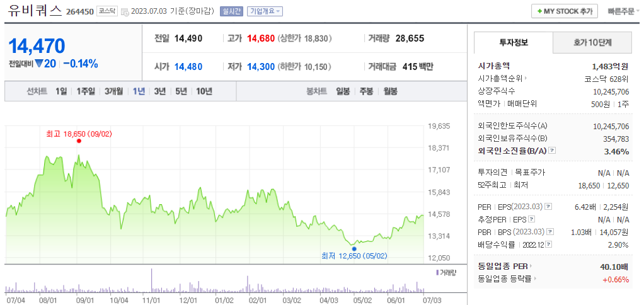Open the help icon beside PER EPS(2023.03)
This screenshot has height=305, width=644.
click(x=548, y=206)
